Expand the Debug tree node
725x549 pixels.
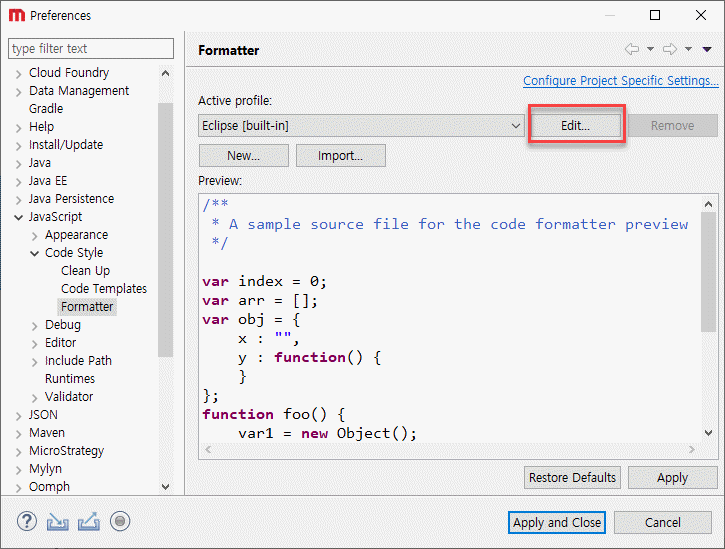35,327
